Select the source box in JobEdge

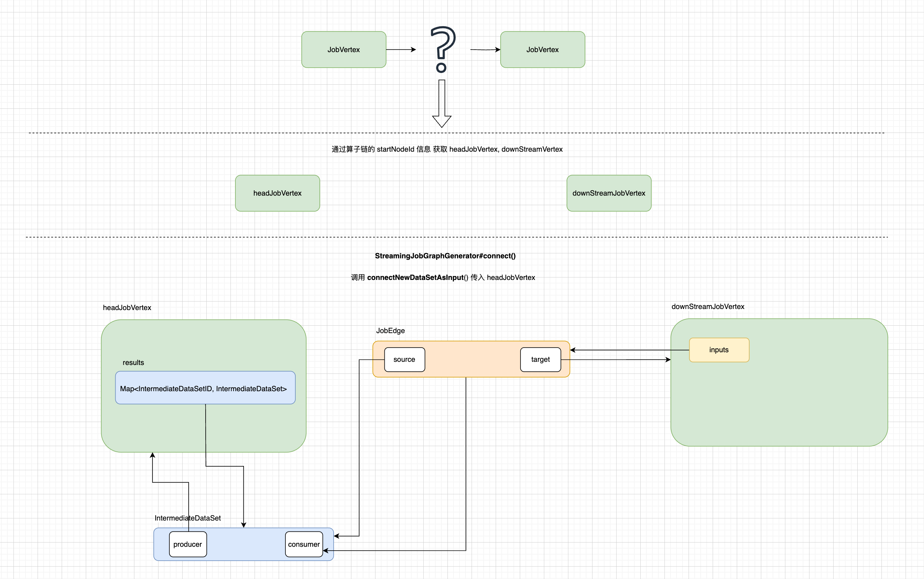tap(404, 360)
